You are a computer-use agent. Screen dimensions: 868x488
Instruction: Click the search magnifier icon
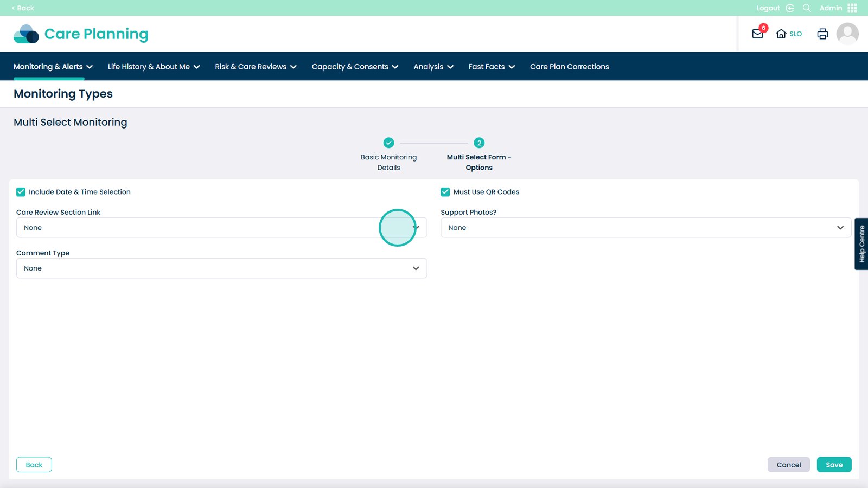tap(807, 8)
